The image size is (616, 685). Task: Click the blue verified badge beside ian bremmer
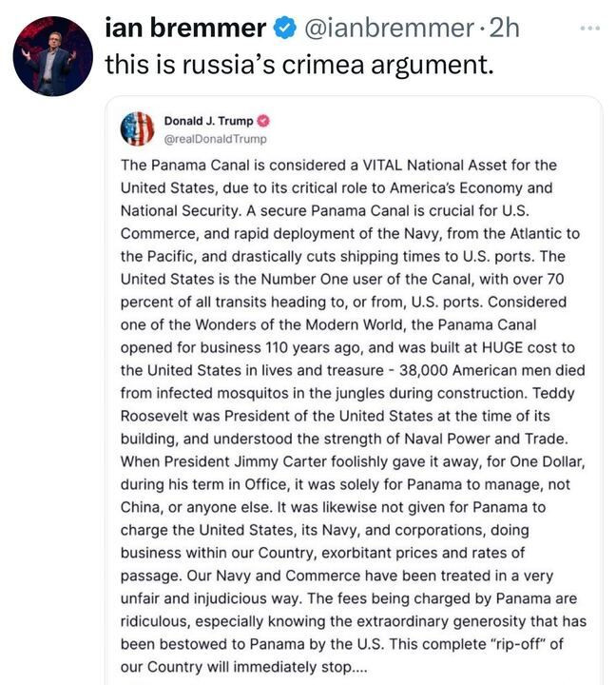pyautogui.click(x=285, y=29)
